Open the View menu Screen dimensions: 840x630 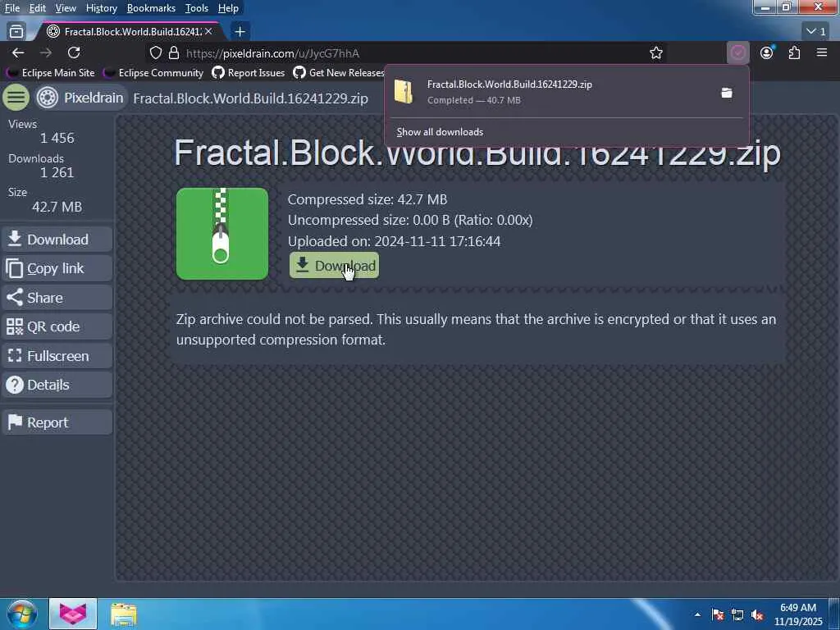66,8
